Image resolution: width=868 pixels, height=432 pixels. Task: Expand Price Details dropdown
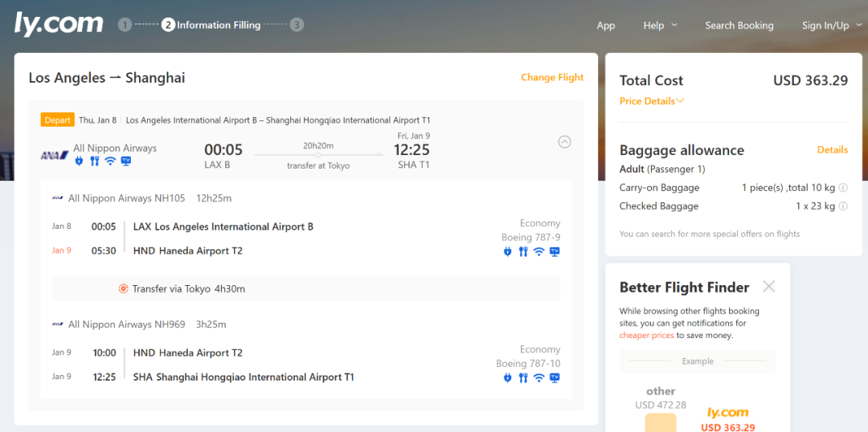[652, 101]
